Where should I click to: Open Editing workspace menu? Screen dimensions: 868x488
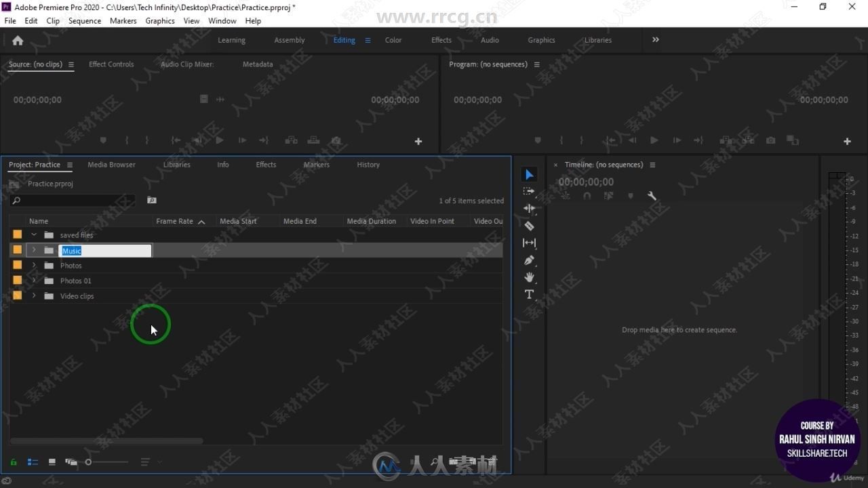[368, 40]
